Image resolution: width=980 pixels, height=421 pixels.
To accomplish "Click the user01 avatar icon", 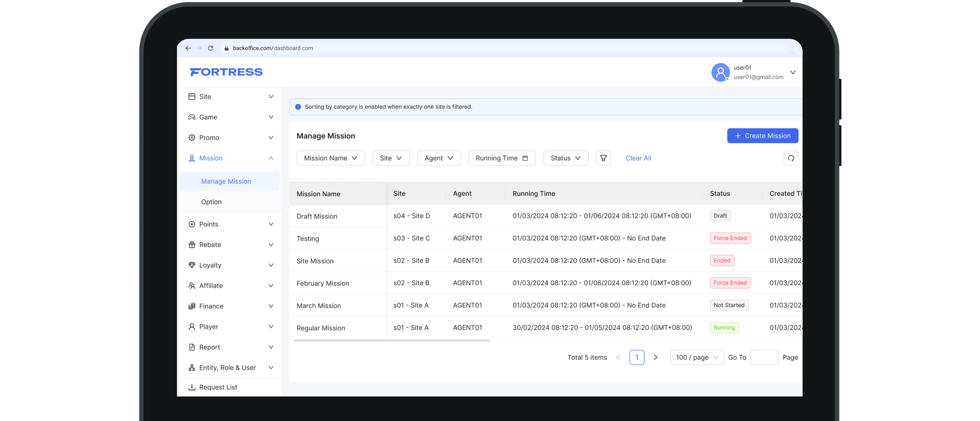I will click(x=720, y=72).
